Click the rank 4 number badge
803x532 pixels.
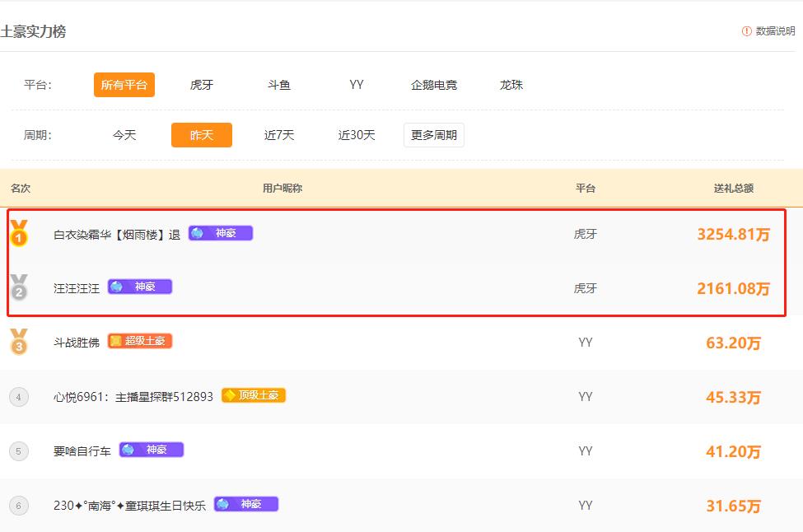click(x=19, y=397)
